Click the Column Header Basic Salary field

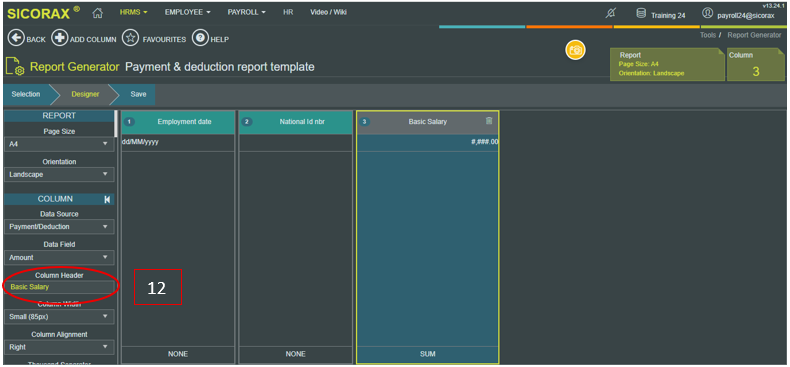coord(59,287)
